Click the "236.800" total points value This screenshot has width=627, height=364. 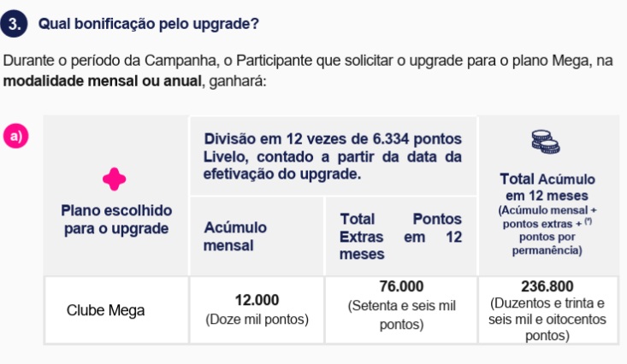tap(547, 286)
